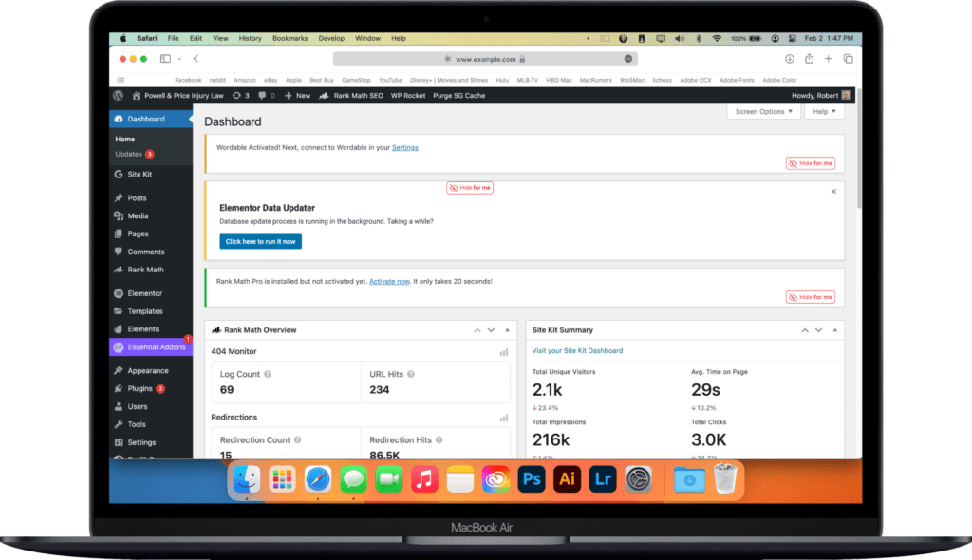Open the Safari share button
This screenshot has width=972, height=560.
(809, 58)
